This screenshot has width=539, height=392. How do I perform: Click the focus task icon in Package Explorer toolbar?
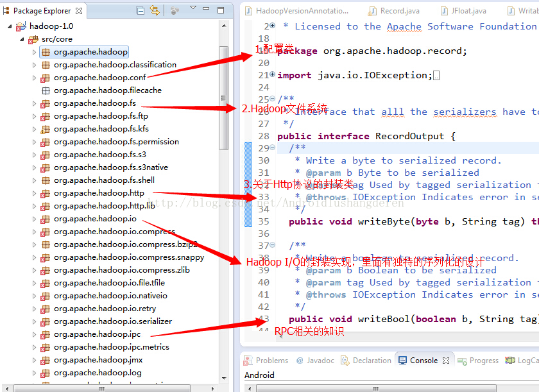(x=175, y=11)
